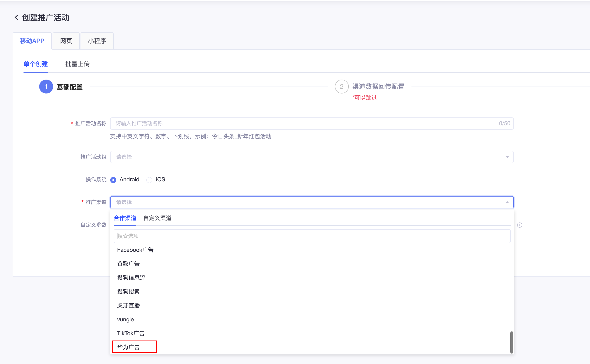Click the dropdown list scrollbar thumb
This screenshot has width=590, height=364.
tap(511, 342)
